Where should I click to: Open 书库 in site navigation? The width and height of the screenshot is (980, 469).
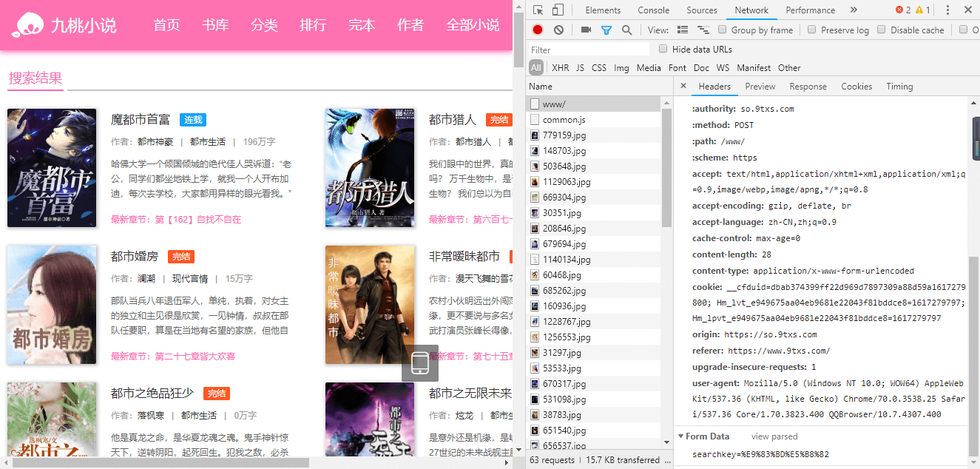tap(215, 25)
